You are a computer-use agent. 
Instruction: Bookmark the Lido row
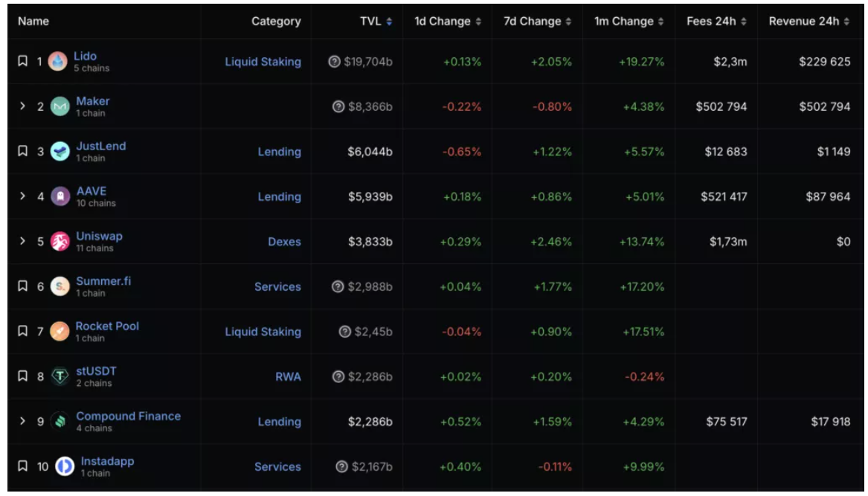(23, 62)
